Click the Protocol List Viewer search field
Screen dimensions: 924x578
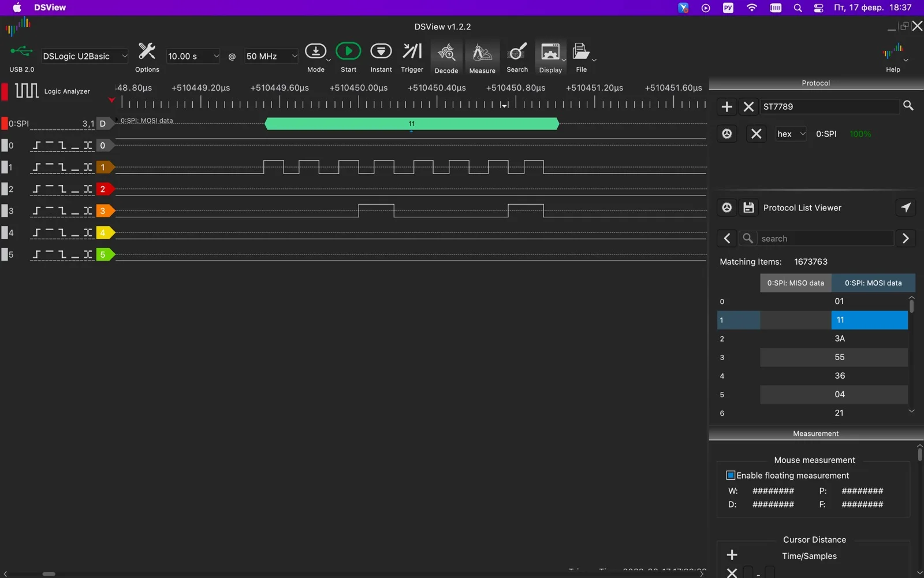[x=826, y=238]
